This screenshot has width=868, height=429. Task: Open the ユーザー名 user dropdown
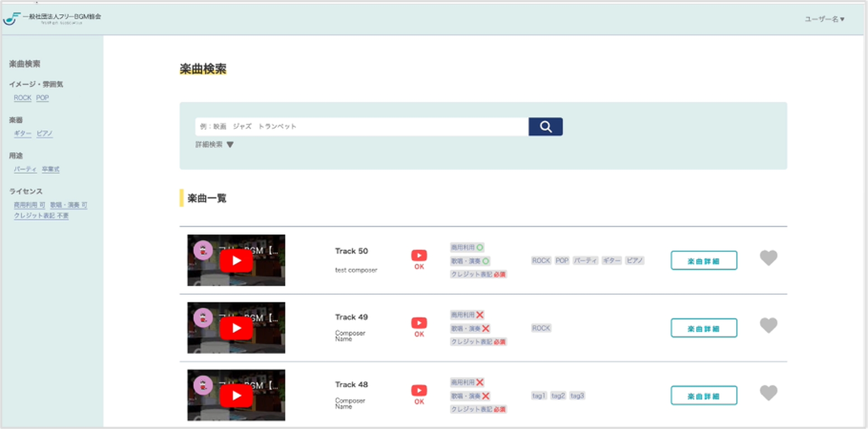(824, 19)
